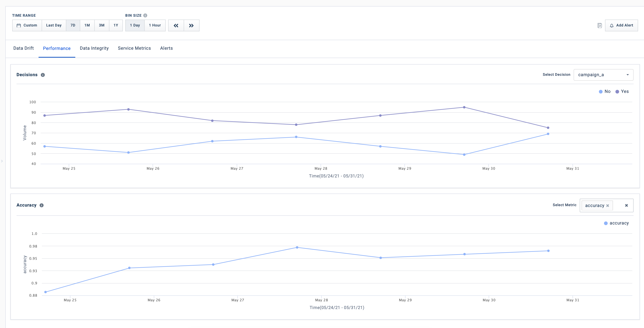Open the Custom time range picker
The height and width of the screenshot is (328, 644).
click(x=27, y=25)
